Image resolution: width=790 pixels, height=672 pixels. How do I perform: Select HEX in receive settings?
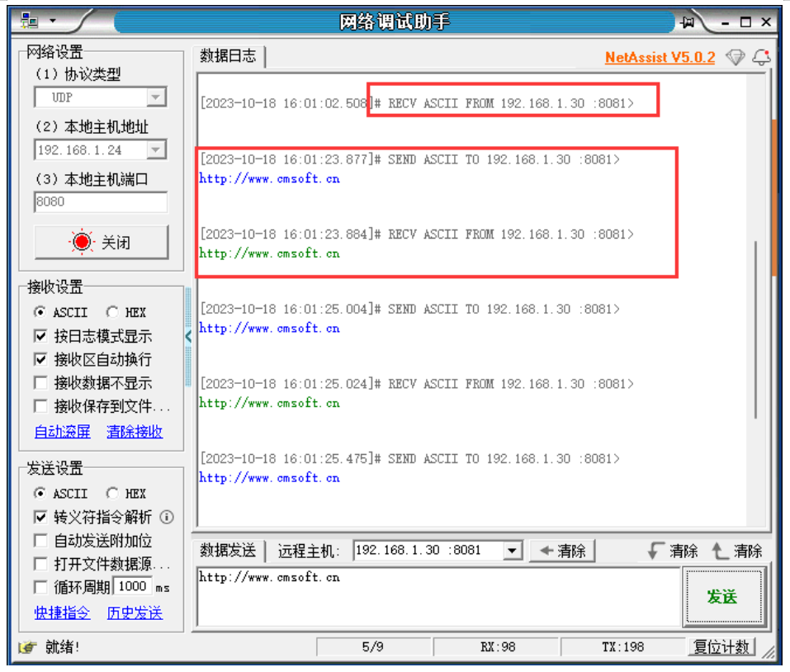[126, 312]
